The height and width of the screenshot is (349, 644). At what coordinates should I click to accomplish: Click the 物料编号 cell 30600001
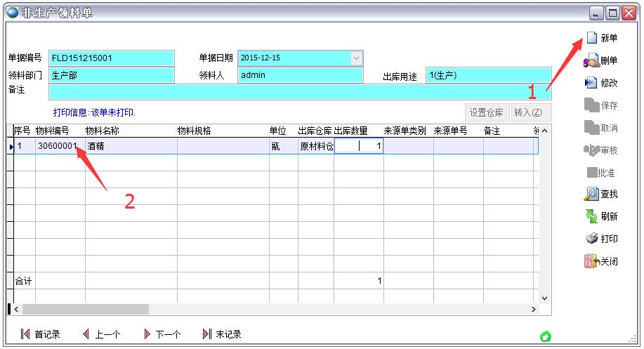(58, 146)
